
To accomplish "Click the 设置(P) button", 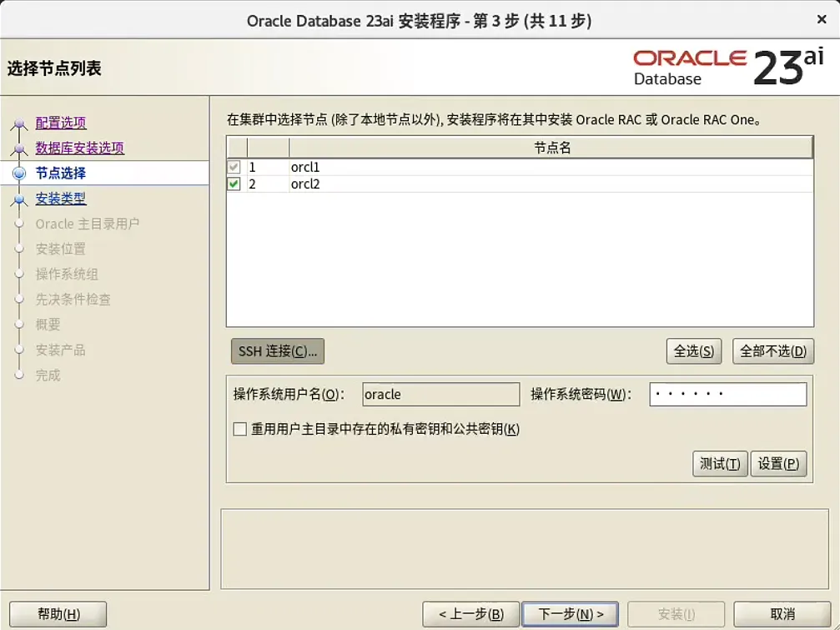I will click(778, 464).
